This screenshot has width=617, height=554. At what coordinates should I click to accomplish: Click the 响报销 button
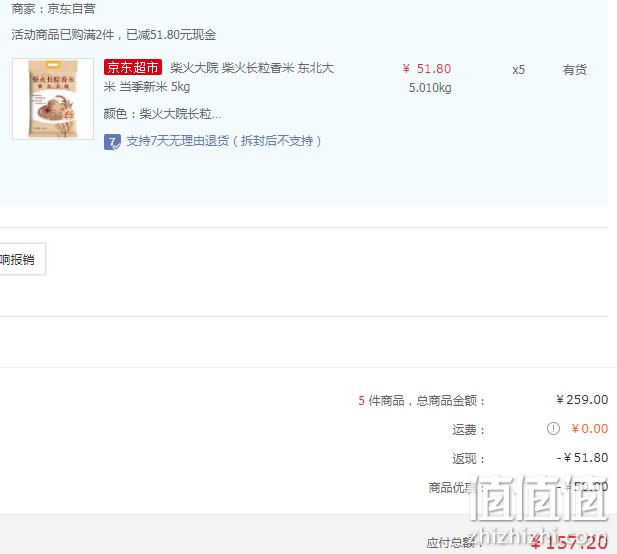(x=22, y=259)
